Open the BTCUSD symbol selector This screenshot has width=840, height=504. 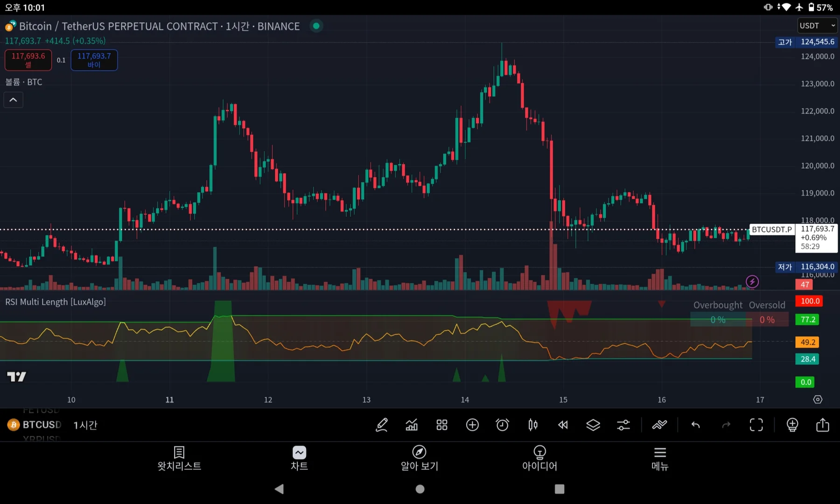point(35,425)
